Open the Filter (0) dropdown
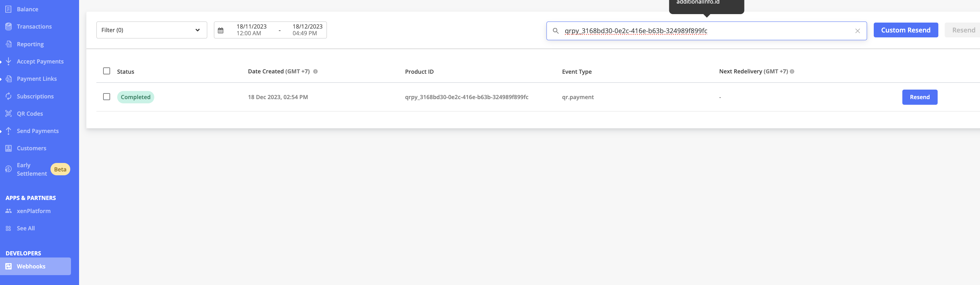The width and height of the screenshot is (980, 285). coord(151,30)
